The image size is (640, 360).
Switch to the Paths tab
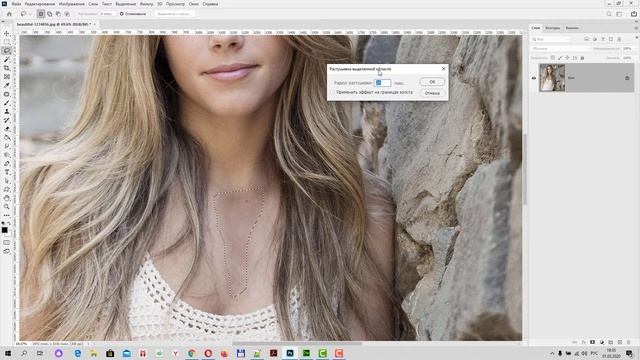[x=553, y=28]
